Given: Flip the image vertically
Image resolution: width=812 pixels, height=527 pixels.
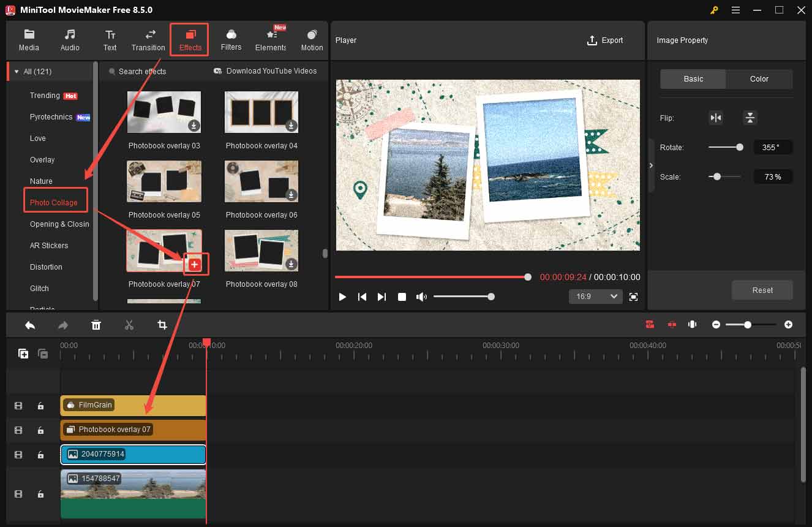Looking at the screenshot, I should pyautogui.click(x=750, y=118).
